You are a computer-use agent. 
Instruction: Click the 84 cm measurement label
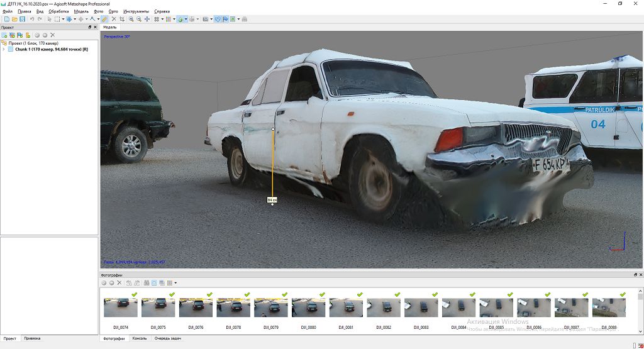[x=272, y=199]
